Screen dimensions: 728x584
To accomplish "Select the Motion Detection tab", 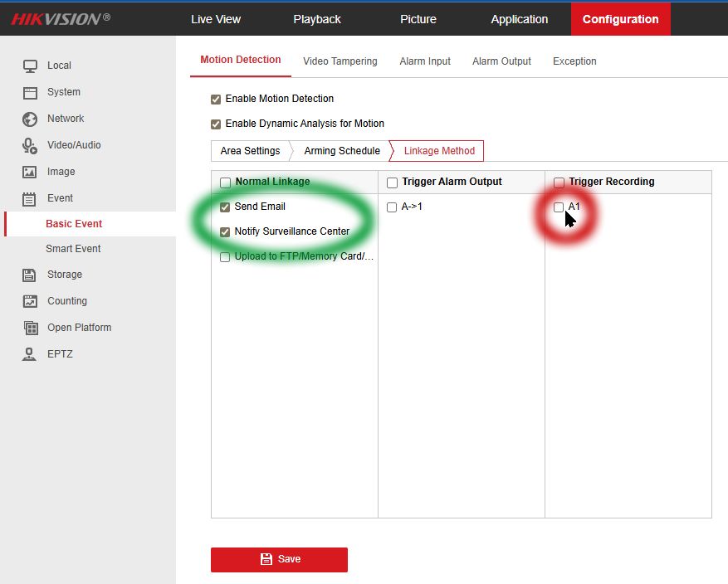I will pyautogui.click(x=241, y=60).
